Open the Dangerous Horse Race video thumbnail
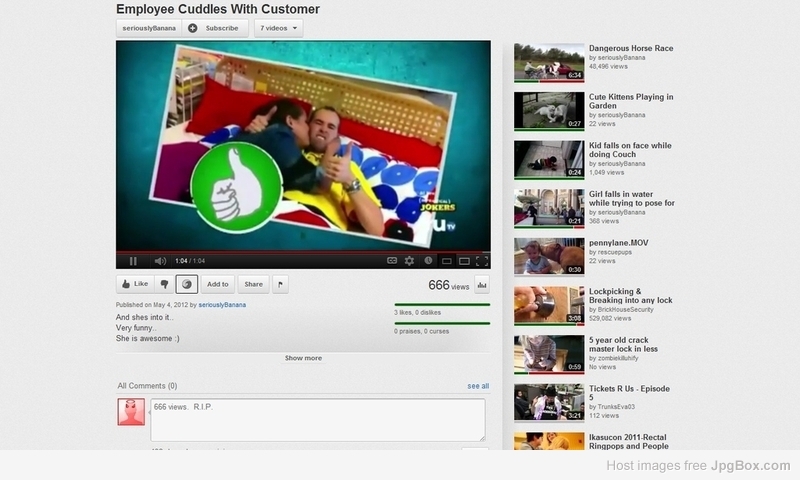This screenshot has width=800, height=480. pyautogui.click(x=548, y=62)
